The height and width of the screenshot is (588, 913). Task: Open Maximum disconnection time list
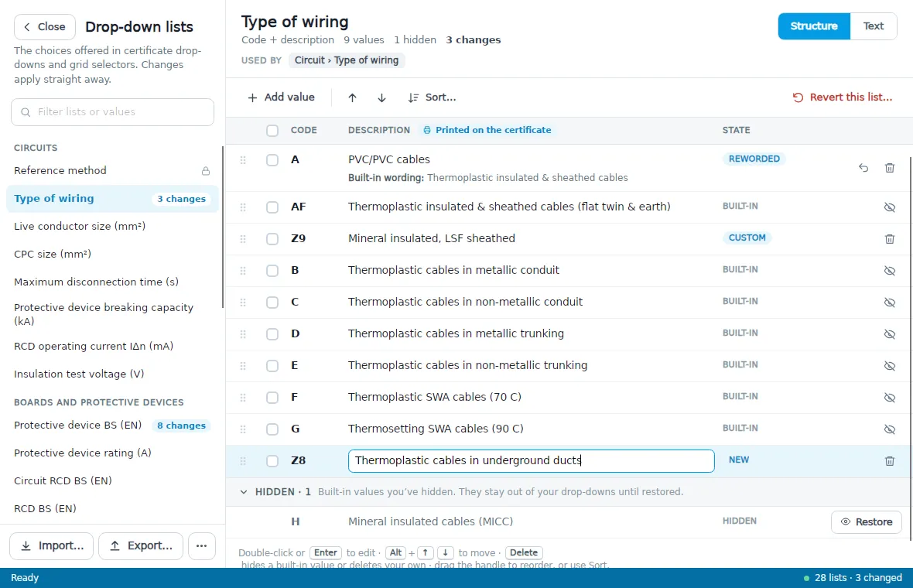[x=111, y=282]
